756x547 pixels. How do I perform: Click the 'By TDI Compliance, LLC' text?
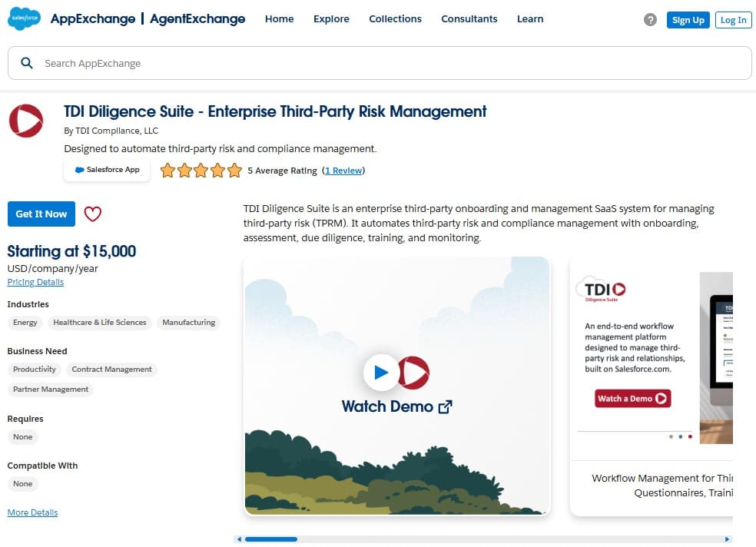(x=111, y=131)
